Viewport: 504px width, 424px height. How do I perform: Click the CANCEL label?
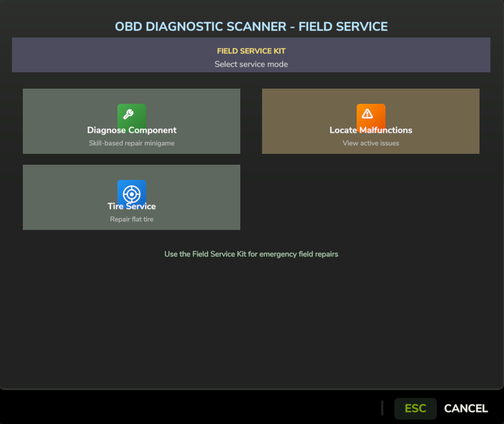pyautogui.click(x=466, y=409)
